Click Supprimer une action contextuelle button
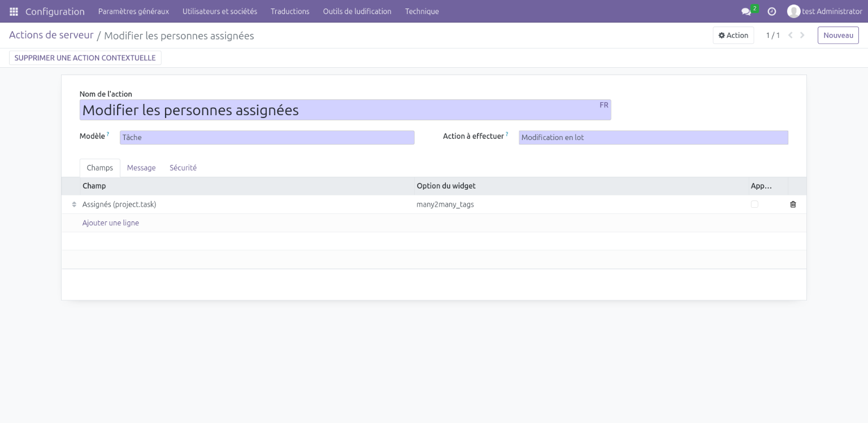868x423 pixels. tap(85, 58)
